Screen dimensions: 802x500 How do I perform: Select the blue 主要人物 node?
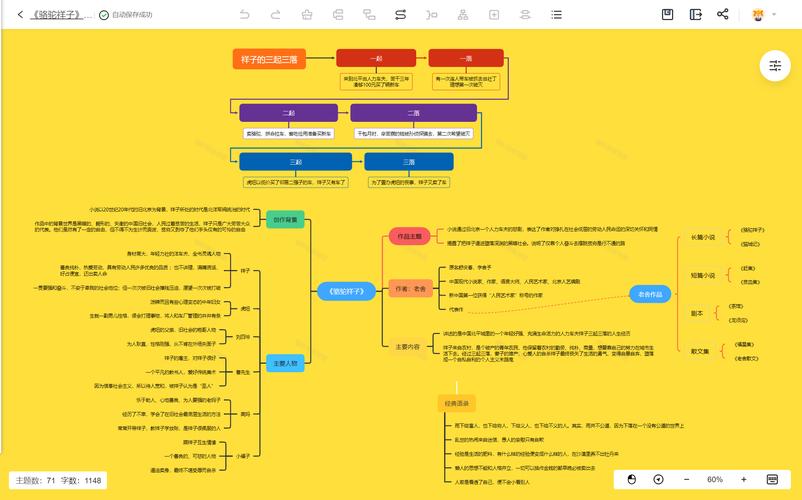coord(285,363)
